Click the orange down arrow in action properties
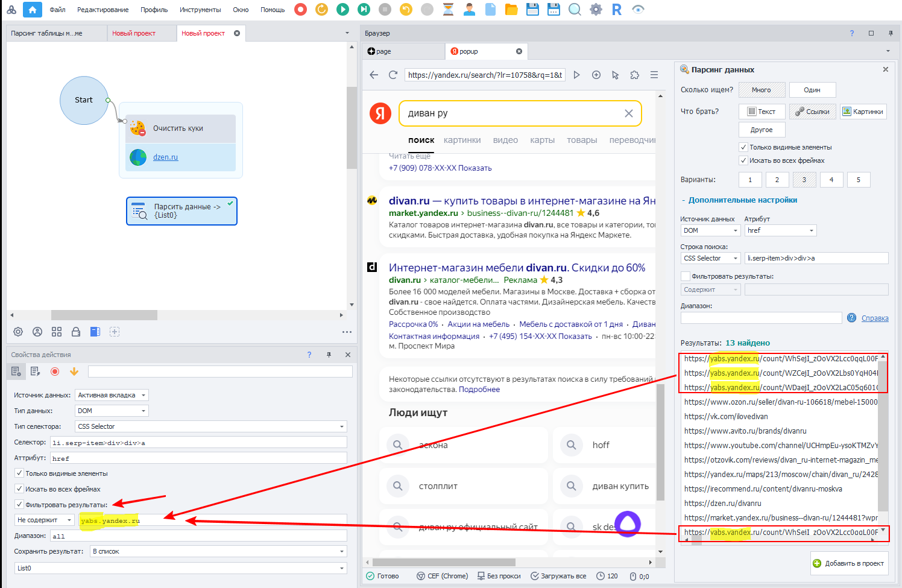Screen dimensions: 902x588 (74, 371)
